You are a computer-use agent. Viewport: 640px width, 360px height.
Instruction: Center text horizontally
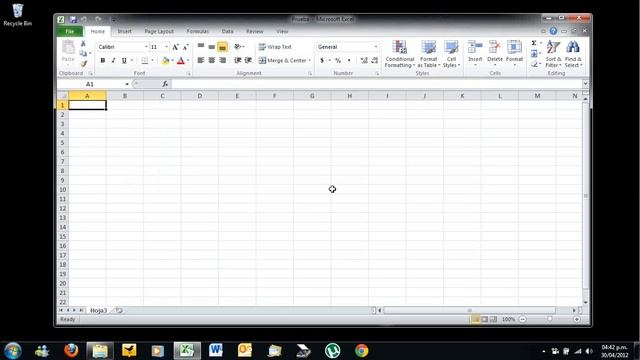point(211,60)
